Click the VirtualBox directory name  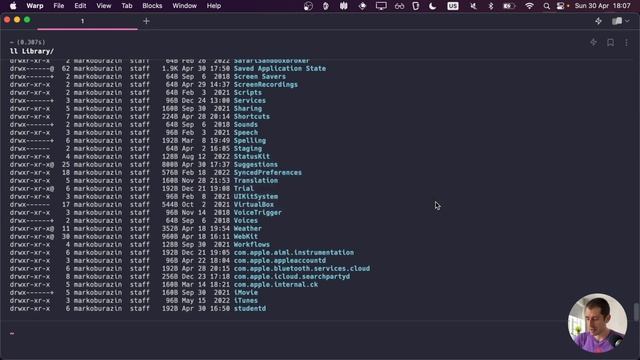pyautogui.click(x=254, y=204)
